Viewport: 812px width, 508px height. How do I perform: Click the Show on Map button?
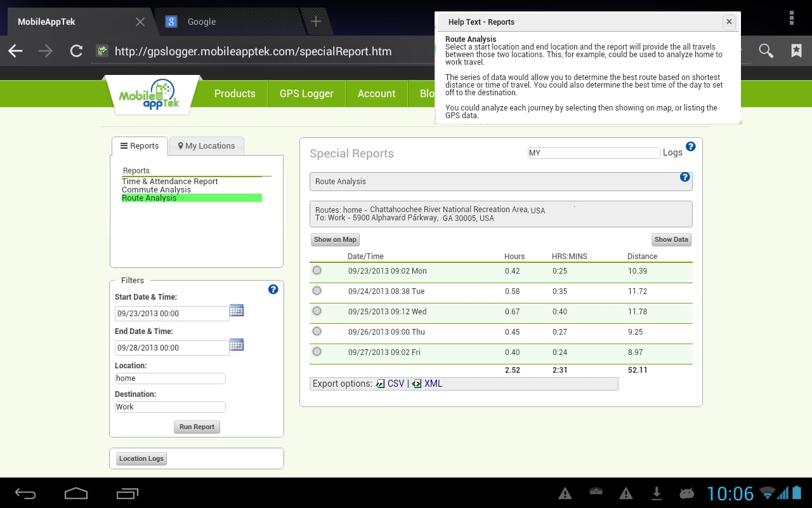(336, 239)
